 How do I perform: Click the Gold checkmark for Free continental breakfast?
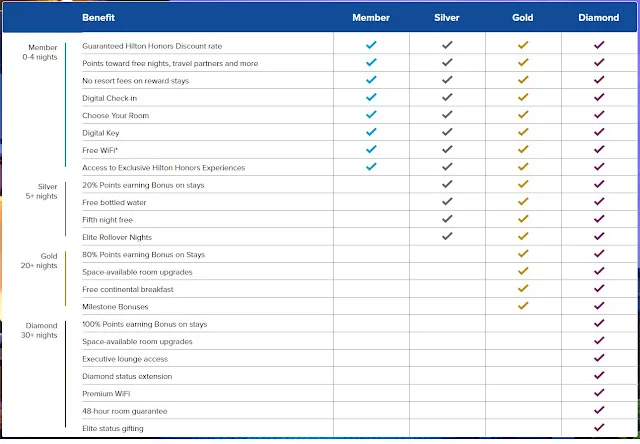tap(523, 288)
